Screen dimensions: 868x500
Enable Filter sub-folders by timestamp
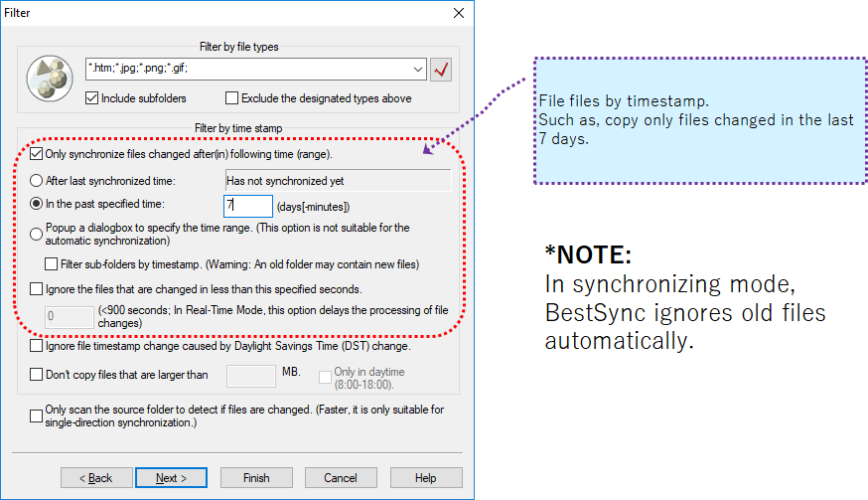(x=51, y=263)
